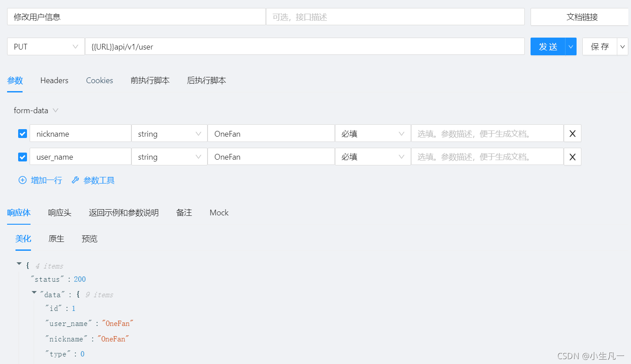The width and height of the screenshot is (631, 364).
Task: Click the plus icon beside 增加一行
Action: [x=23, y=180]
